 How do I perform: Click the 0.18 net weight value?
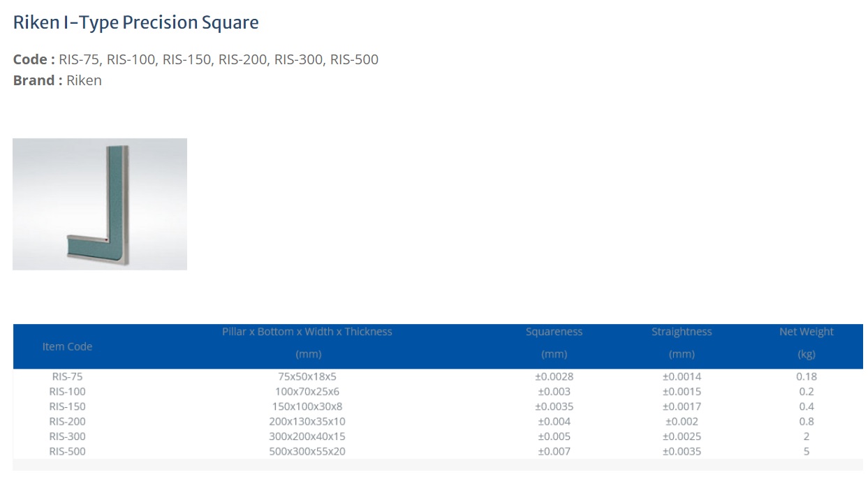(x=807, y=376)
